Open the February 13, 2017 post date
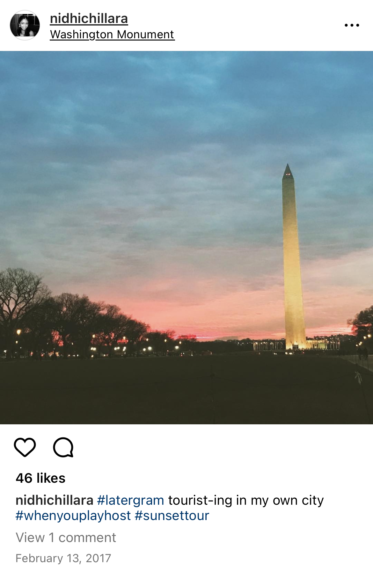 (x=63, y=558)
